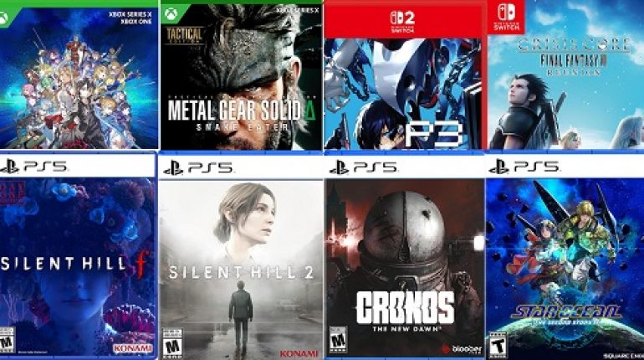The height and width of the screenshot is (360, 644).
Task: Click the Silent Hill 2 title text
Action: point(242,273)
